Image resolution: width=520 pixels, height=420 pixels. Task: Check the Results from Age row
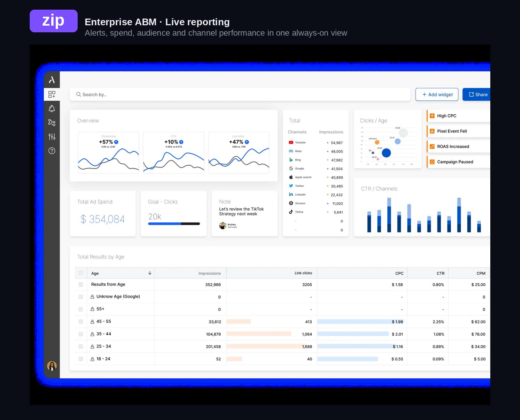pos(81,284)
